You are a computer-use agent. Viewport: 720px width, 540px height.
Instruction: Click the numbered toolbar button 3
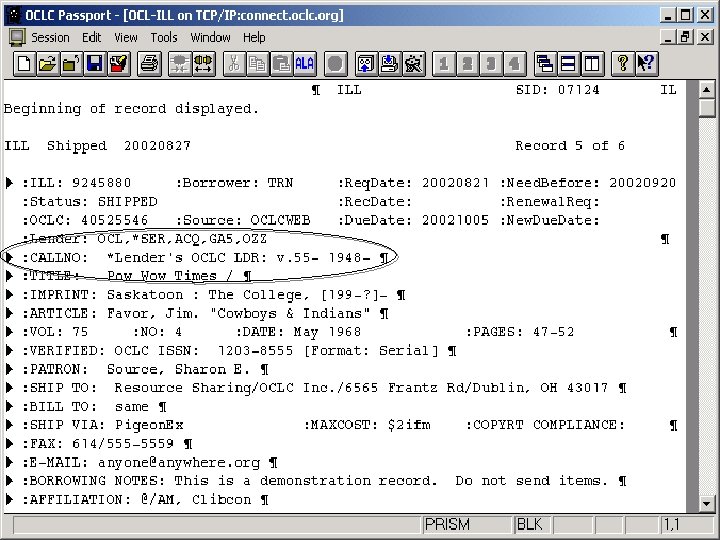[x=491, y=64]
